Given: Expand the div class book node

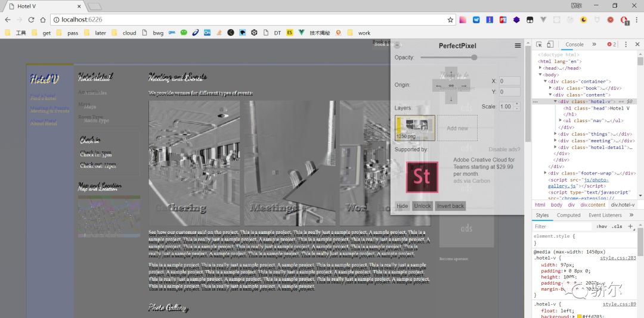Looking at the screenshot, I should [550, 88].
